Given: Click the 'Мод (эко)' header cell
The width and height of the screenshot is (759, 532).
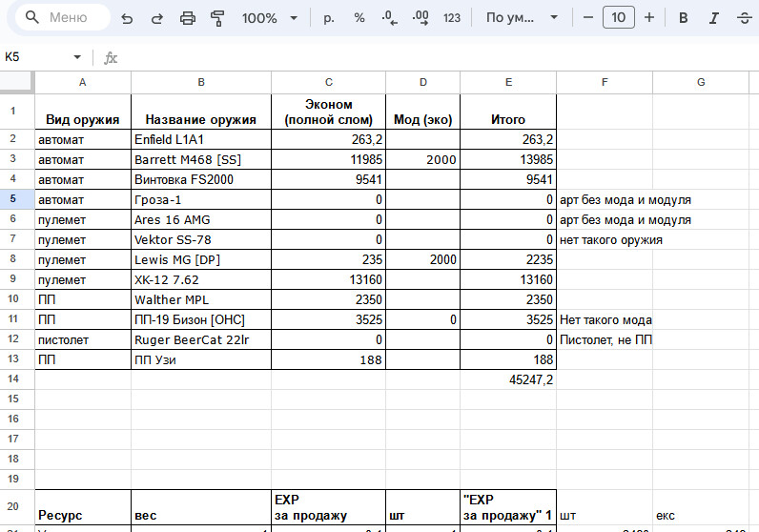Looking at the screenshot, I should (423, 112).
